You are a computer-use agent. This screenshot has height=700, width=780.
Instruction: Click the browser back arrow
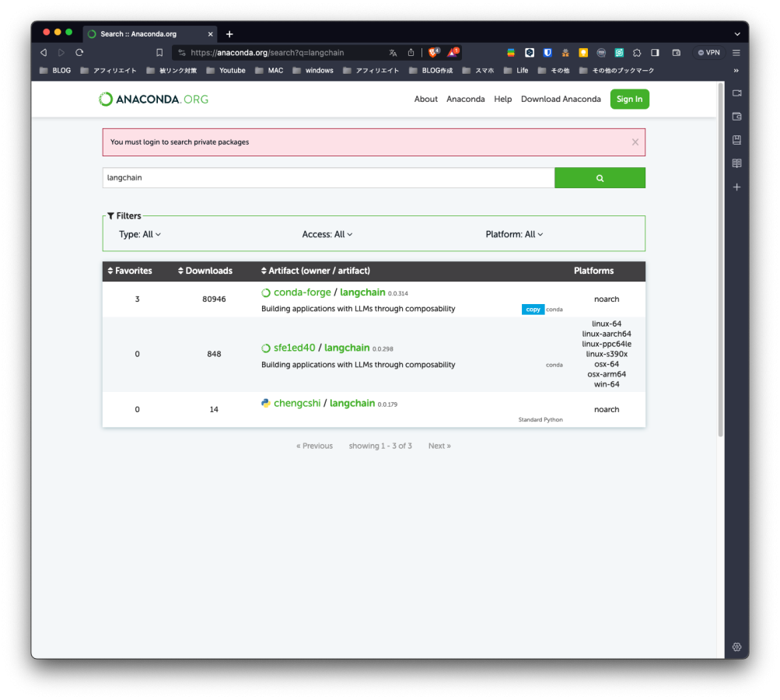[x=44, y=52]
